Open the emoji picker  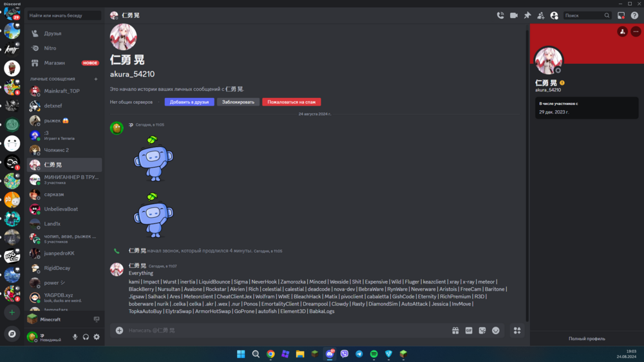496,330
